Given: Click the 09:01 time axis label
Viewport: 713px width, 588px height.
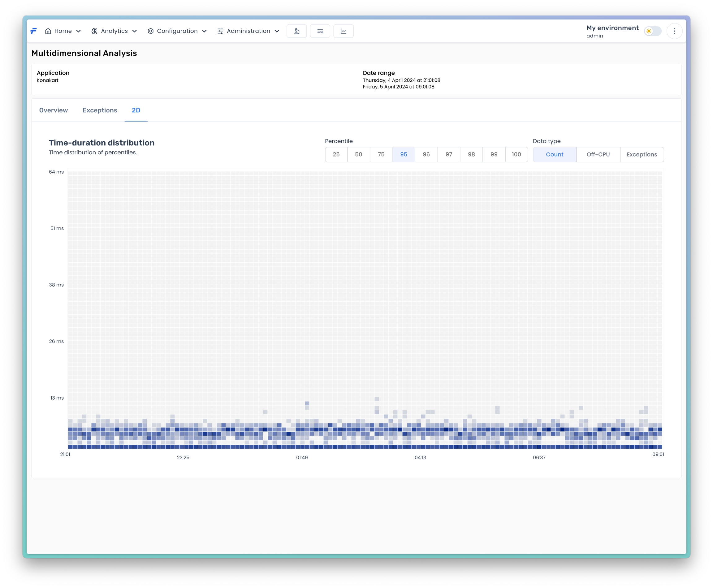Looking at the screenshot, I should click(658, 454).
